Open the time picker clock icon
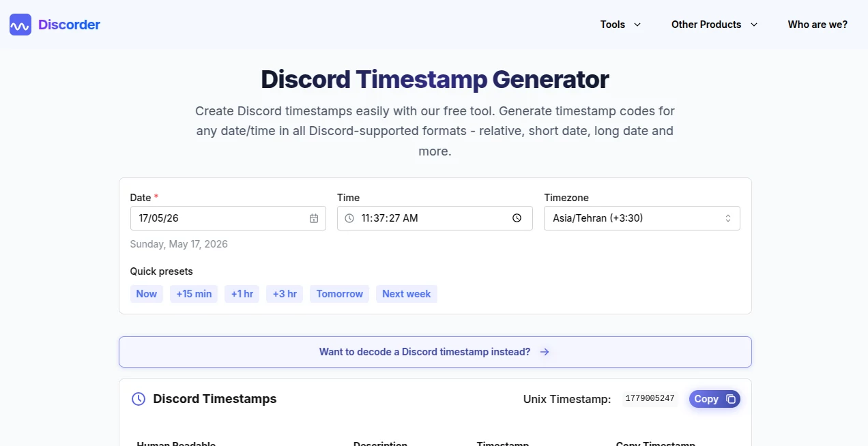868x446 pixels. click(x=517, y=218)
